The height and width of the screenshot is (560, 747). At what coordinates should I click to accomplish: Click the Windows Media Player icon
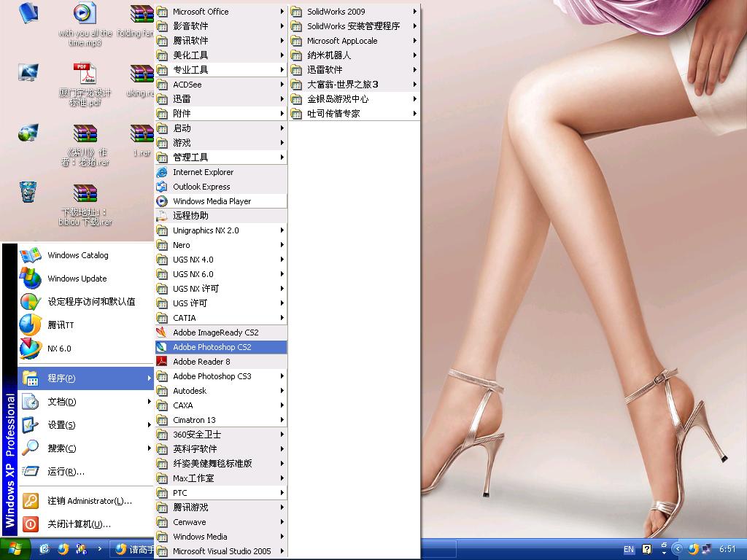(x=162, y=201)
